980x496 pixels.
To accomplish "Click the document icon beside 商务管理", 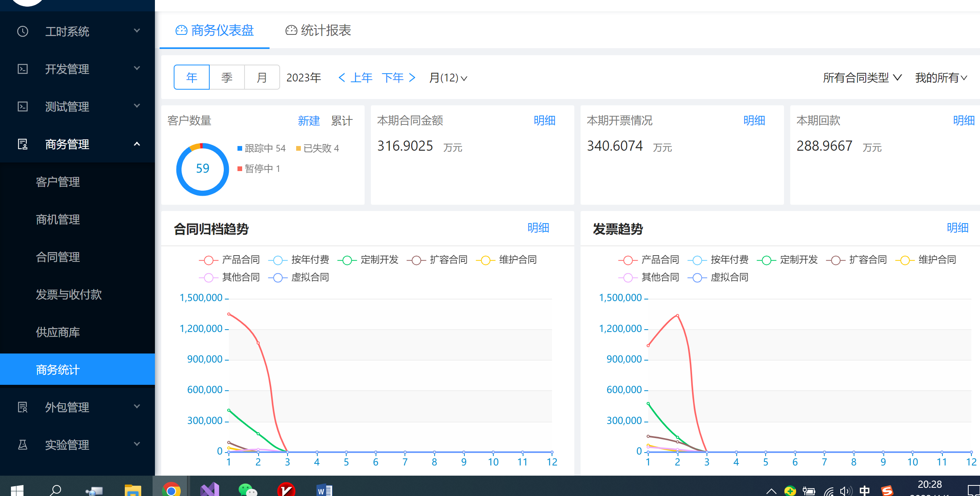I will pyautogui.click(x=23, y=144).
